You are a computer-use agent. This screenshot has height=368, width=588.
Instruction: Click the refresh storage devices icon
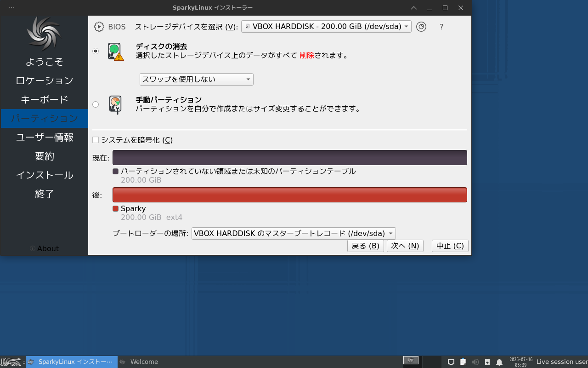coord(421,27)
